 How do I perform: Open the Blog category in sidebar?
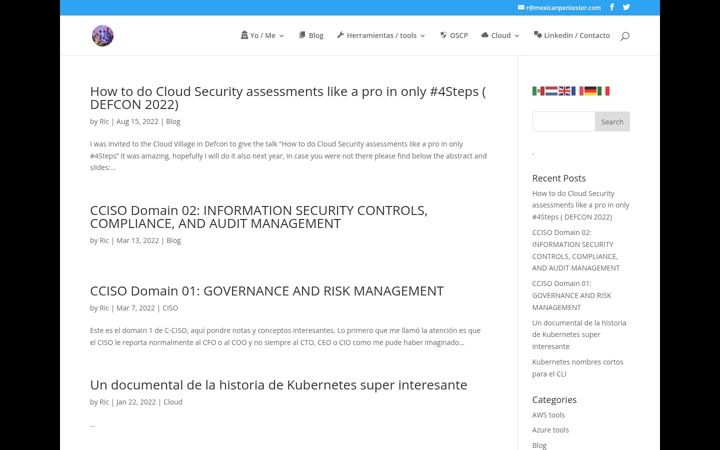coord(539,445)
